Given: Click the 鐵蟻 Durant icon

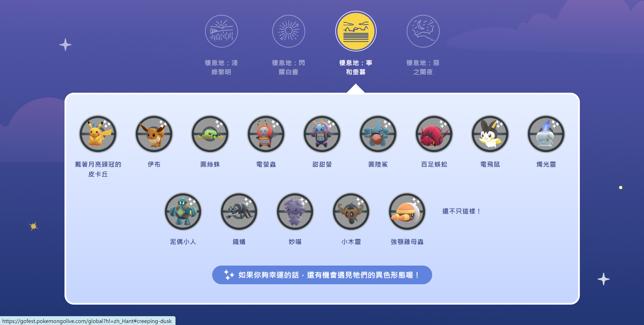Looking at the screenshot, I should (239, 212).
